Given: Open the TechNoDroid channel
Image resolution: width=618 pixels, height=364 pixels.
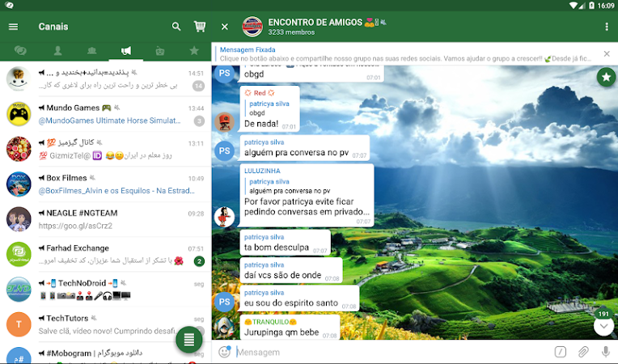Looking at the screenshot, I should coord(106,289).
